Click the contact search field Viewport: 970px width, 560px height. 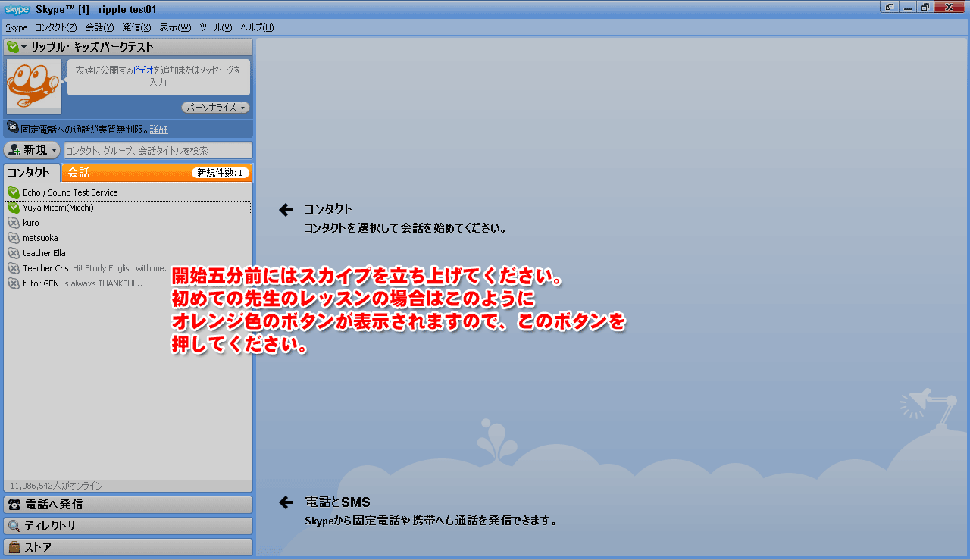(x=158, y=151)
